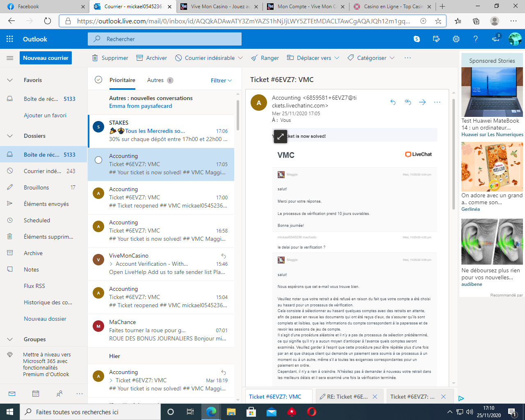Archive the message with Archiver
Screen dimensions: 525x420
click(152, 58)
